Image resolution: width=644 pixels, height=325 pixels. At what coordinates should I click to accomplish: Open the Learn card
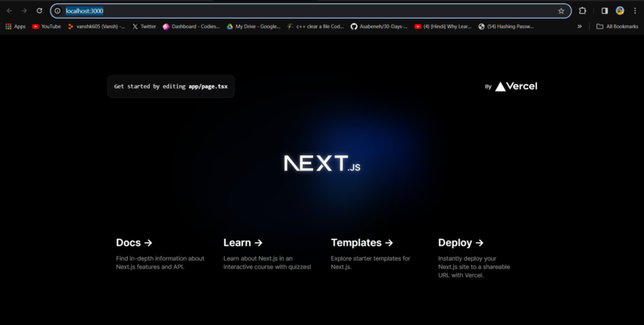pos(268,253)
